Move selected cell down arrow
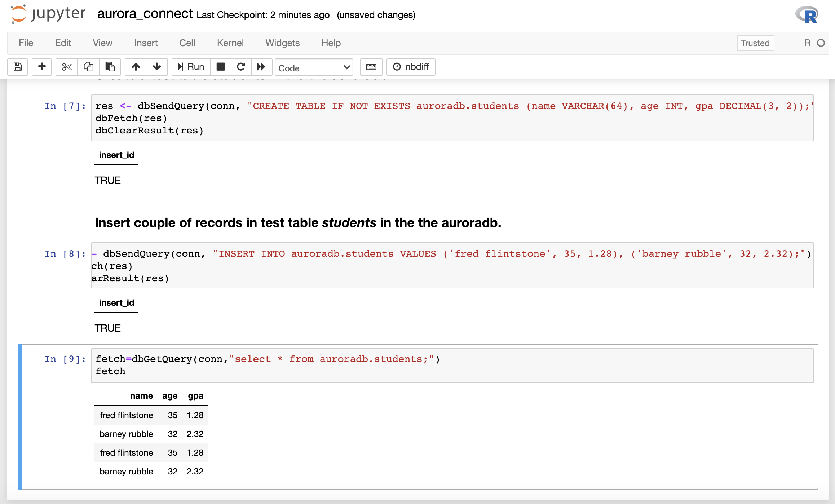 tap(157, 67)
